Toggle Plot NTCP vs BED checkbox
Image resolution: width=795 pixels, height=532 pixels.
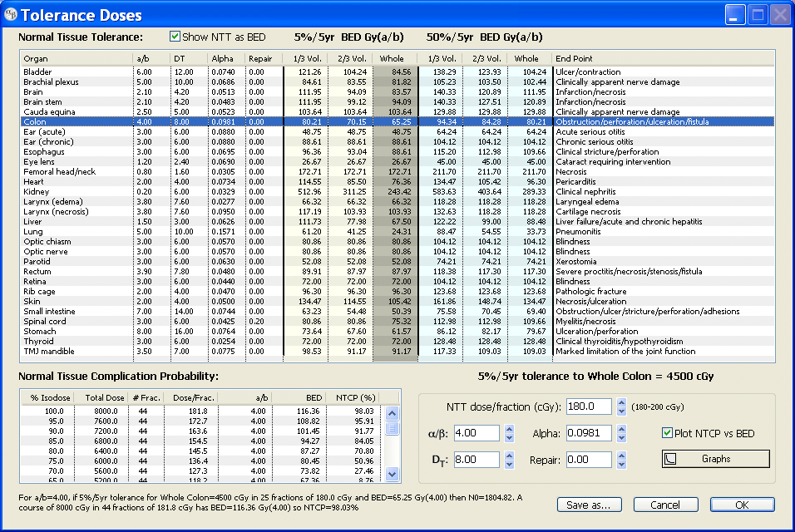coord(667,433)
